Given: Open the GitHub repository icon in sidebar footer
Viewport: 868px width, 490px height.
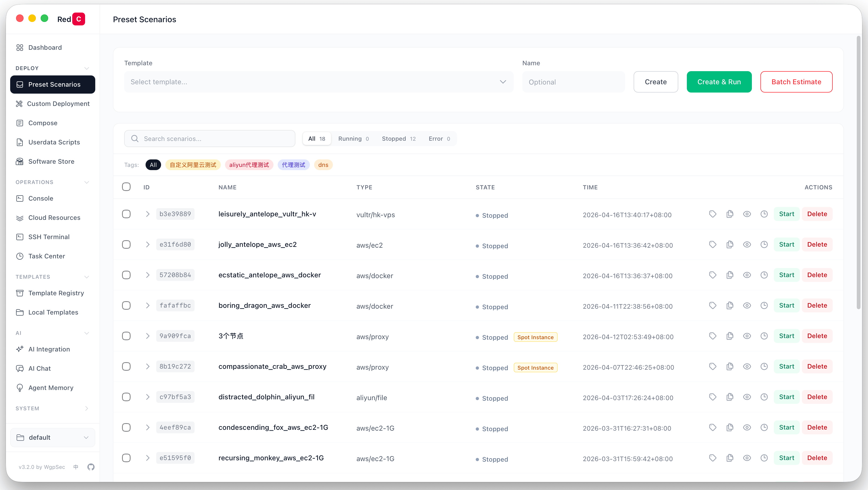Looking at the screenshot, I should (x=90, y=467).
